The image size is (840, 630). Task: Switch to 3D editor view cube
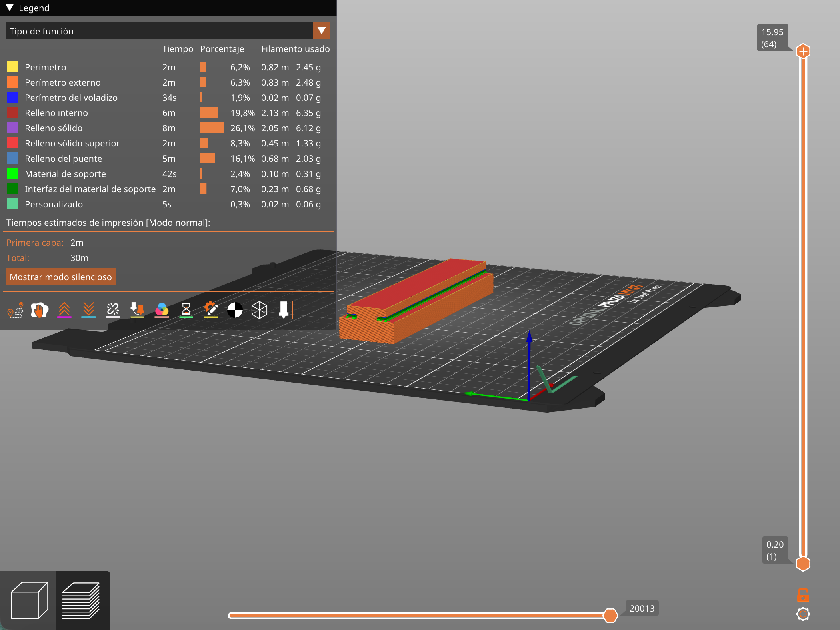click(29, 600)
